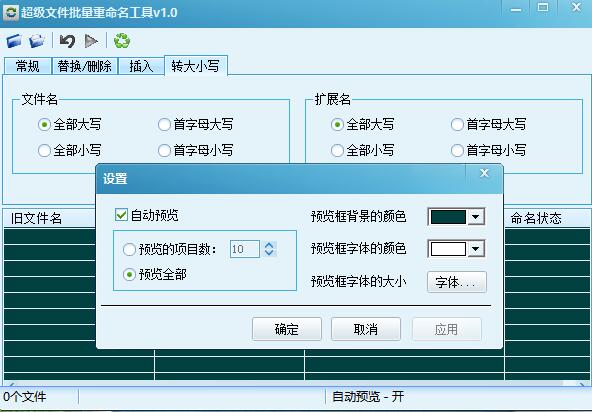Select the 转大小写 tab

coord(196,66)
